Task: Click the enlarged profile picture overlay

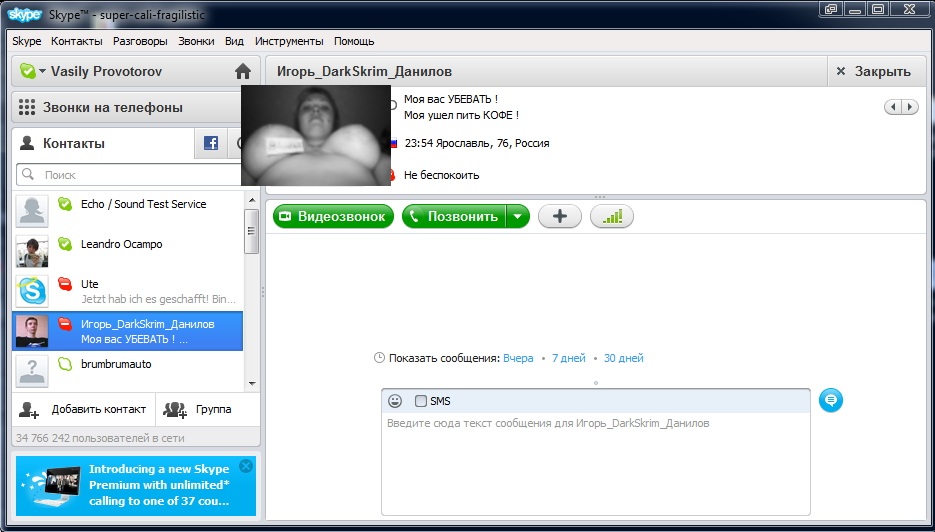Action: [x=315, y=135]
